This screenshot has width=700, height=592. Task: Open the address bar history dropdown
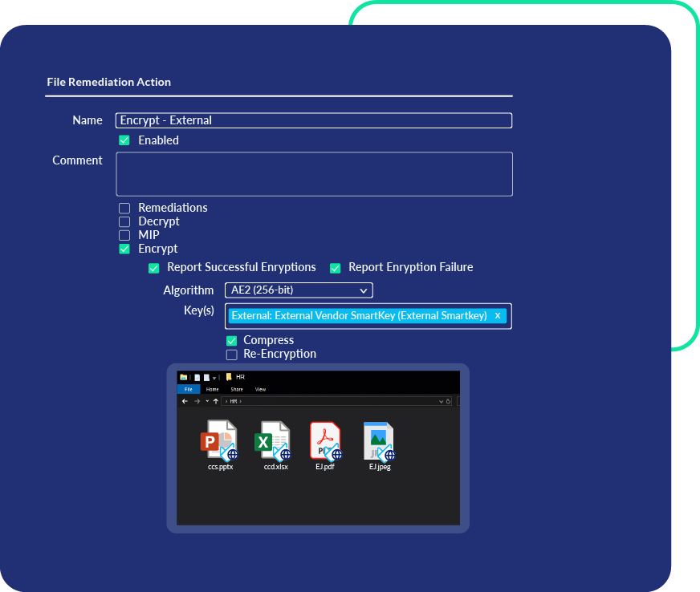(440, 401)
